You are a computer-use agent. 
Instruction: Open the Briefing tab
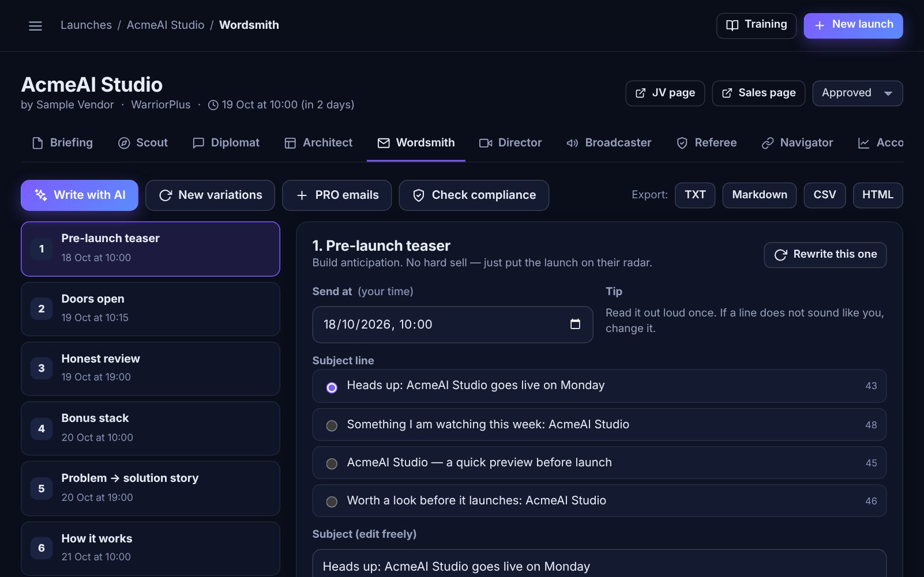coord(62,143)
